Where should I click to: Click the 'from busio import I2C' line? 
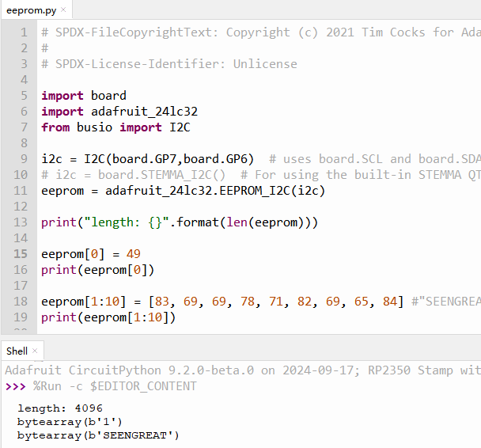pos(116,127)
